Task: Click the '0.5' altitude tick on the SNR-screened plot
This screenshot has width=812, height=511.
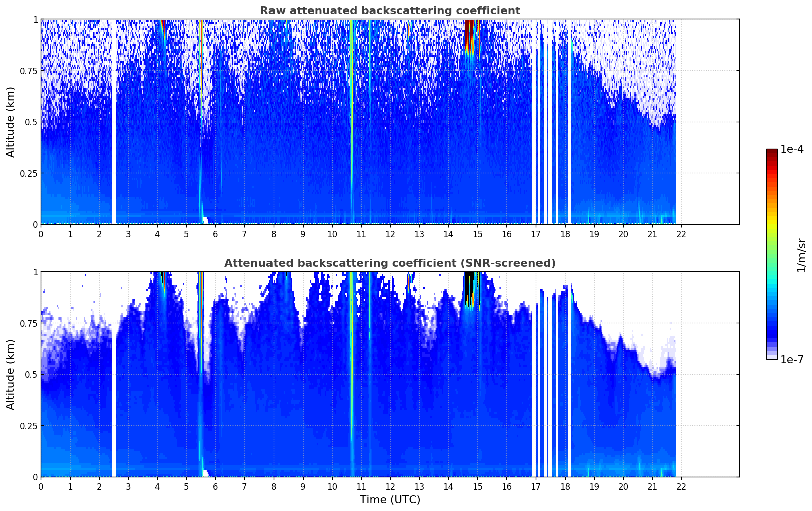Action: pos(32,374)
